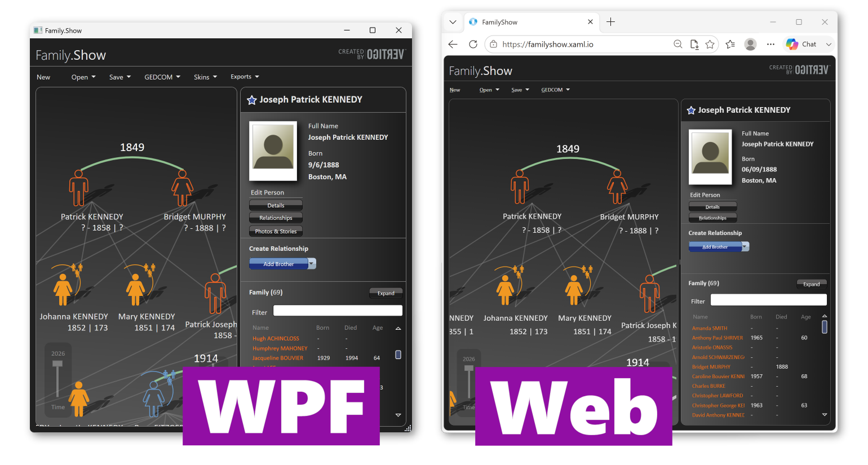Refresh the browser page

coord(473,44)
